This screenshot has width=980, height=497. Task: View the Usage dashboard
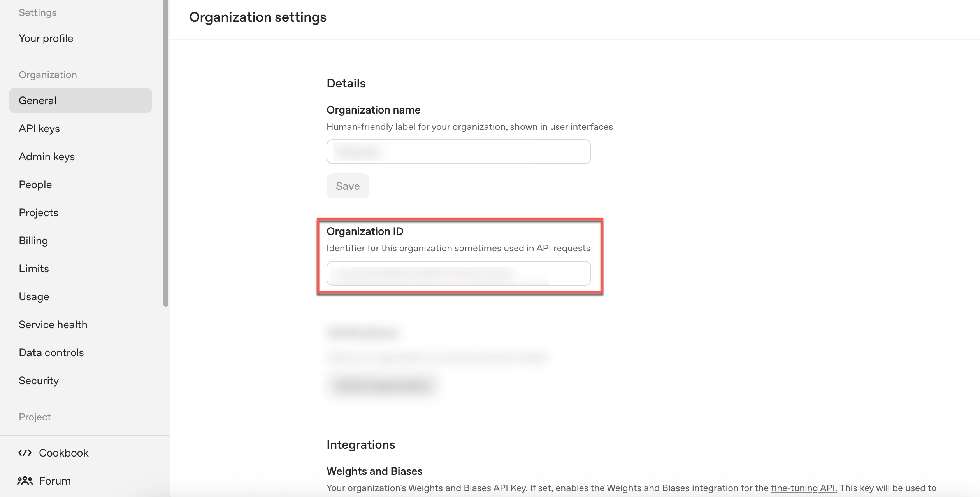pyautogui.click(x=34, y=296)
